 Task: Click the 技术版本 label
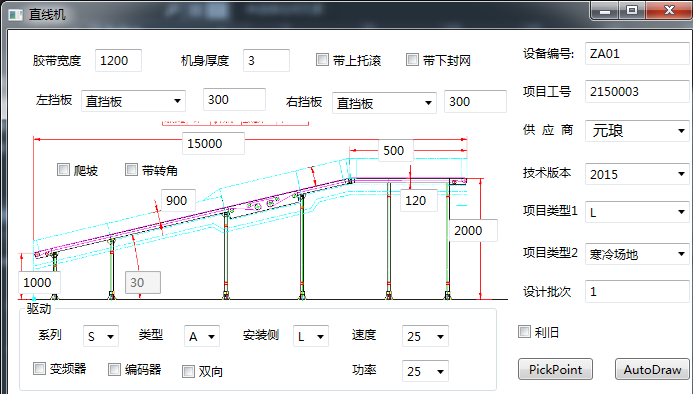coord(547,172)
